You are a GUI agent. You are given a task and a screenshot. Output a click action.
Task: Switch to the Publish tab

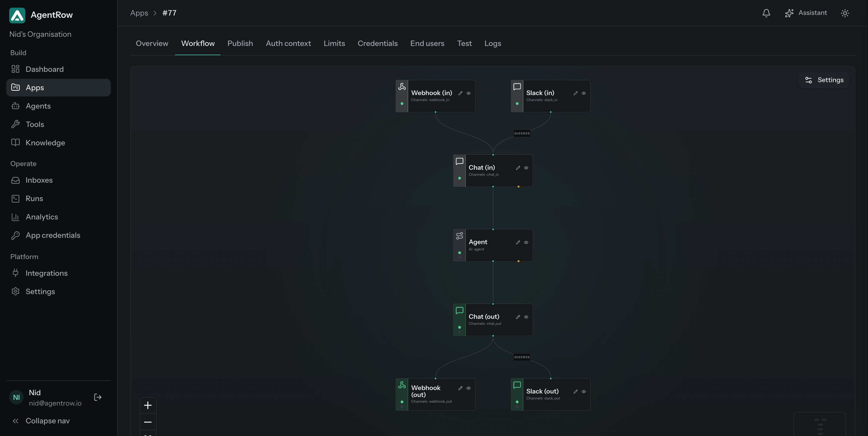(x=240, y=43)
